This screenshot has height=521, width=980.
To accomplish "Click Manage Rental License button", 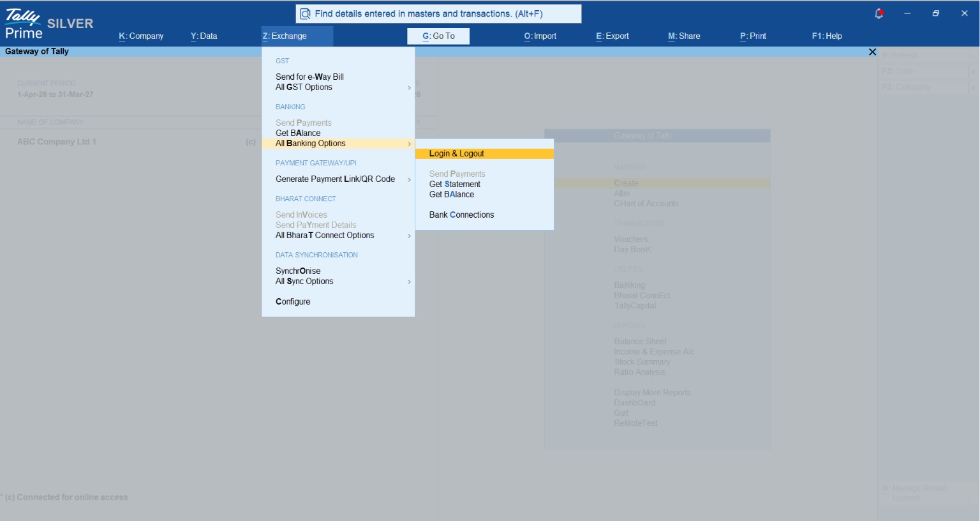I will 923,493.
